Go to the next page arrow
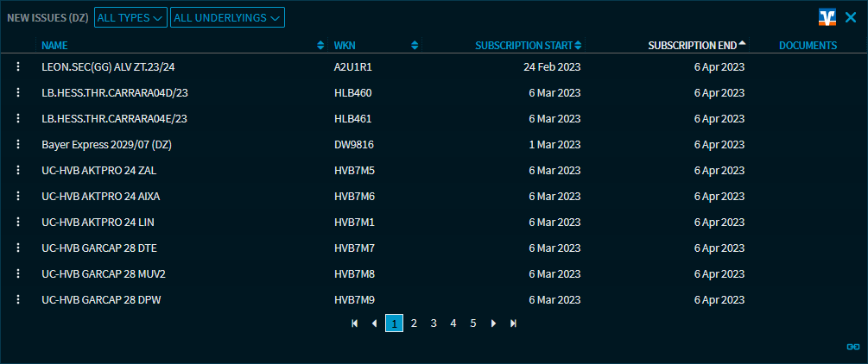868x364 pixels. click(x=493, y=323)
